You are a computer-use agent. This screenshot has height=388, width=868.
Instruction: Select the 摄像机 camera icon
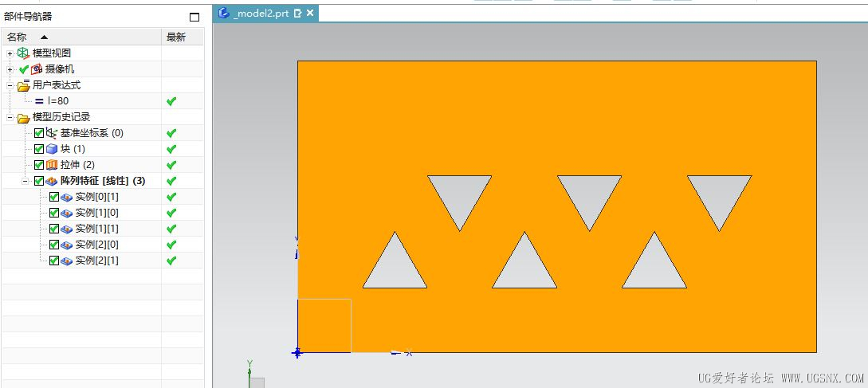click(x=37, y=69)
